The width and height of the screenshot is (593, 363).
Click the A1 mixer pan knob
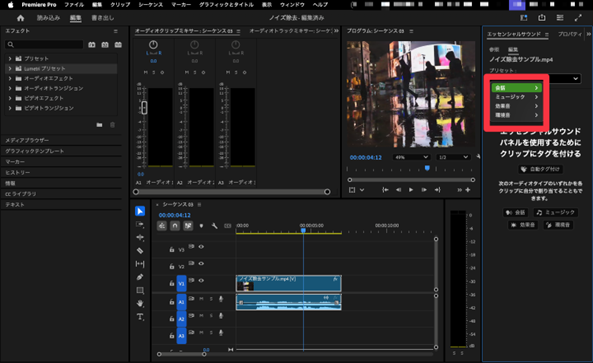(153, 45)
